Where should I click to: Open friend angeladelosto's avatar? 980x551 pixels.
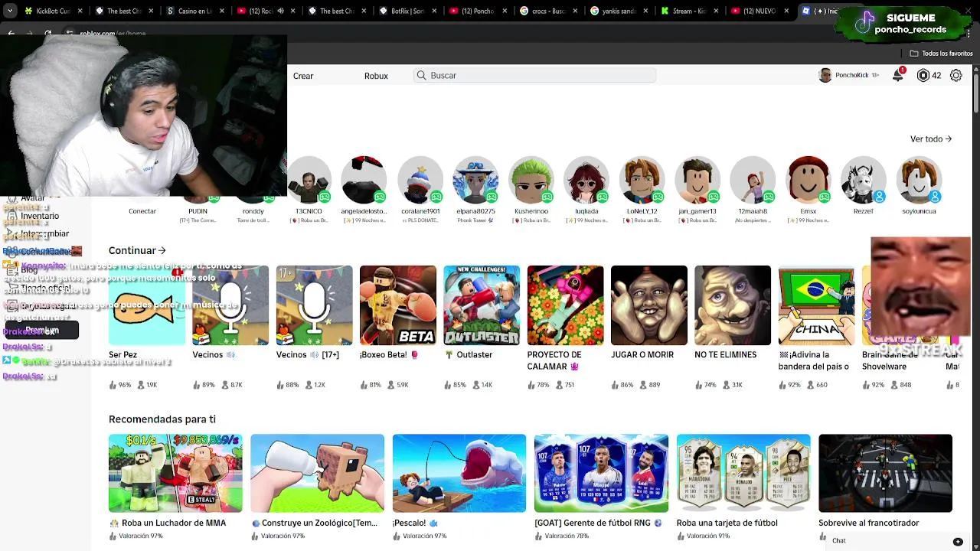(x=364, y=181)
